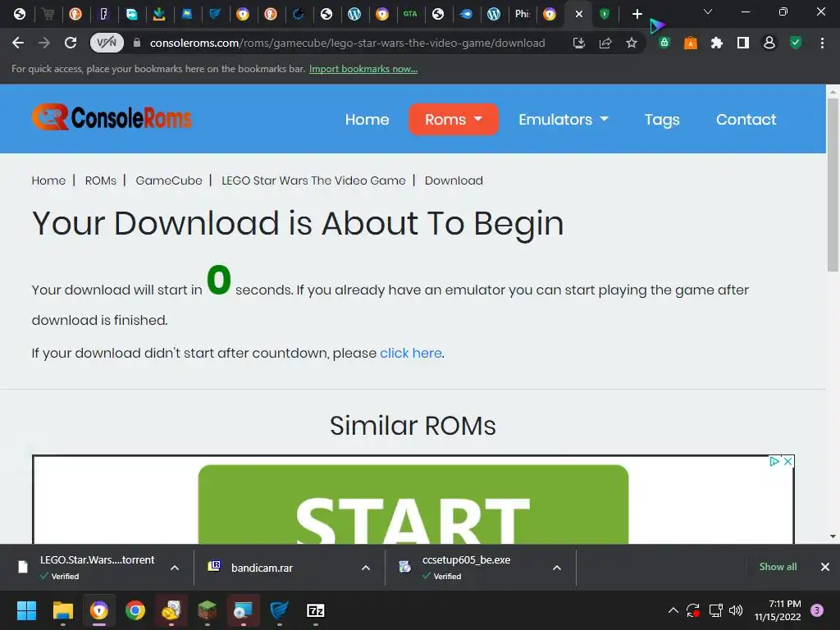The width and height of the screenshot is (840, 630).
Task: Click the address bar URL field
Action: click(347, 43)
